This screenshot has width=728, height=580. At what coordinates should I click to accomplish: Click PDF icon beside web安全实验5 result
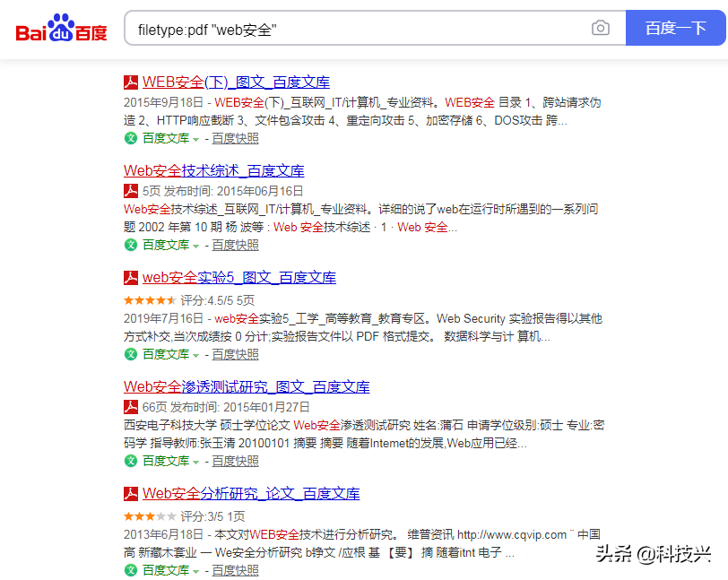(131, 279)
